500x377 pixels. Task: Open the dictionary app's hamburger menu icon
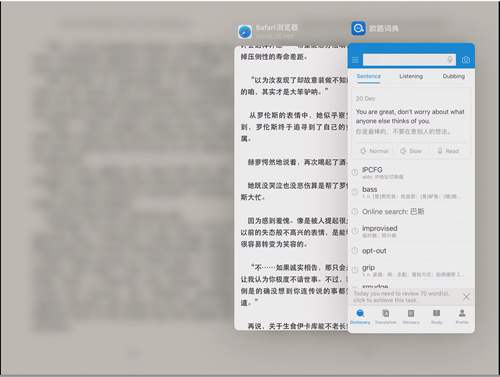tap(355, 60)
